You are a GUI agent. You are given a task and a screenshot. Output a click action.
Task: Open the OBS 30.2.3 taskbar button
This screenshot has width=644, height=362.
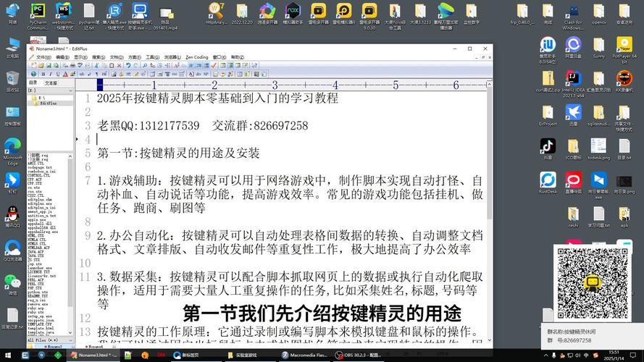pyautogui.click(x=357, y=355)
